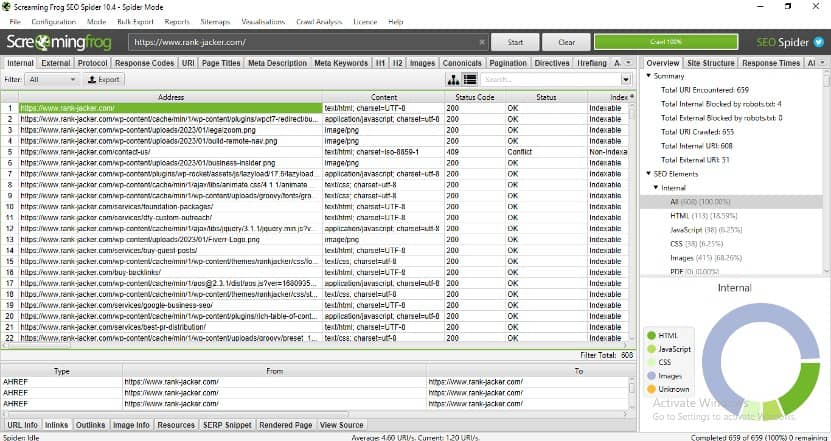Screen dimensions: 831x441
Task: Expand the hidden main tabs dropdown
Action: [629, 63]
